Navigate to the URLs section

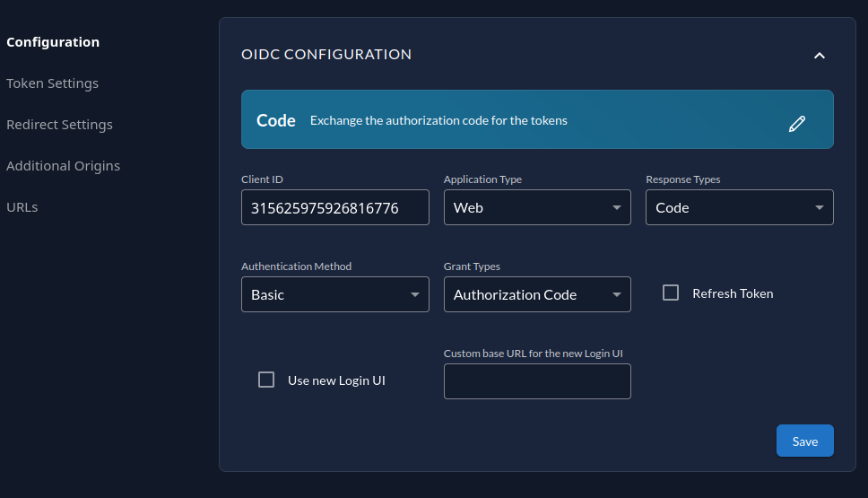point(22,207)
